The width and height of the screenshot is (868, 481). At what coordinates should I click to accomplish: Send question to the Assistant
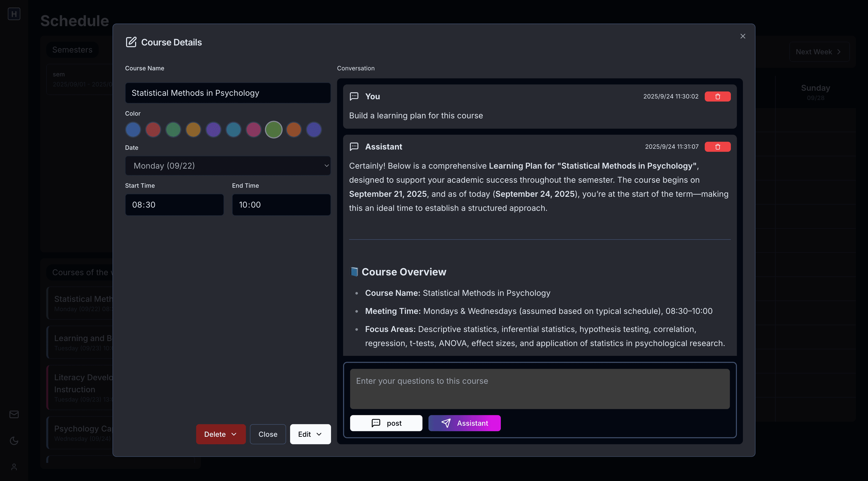pos(464,423)
